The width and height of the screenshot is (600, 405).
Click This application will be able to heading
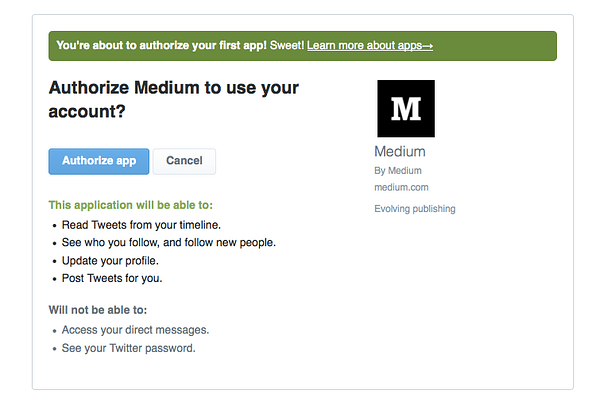[x=130, y=205]
